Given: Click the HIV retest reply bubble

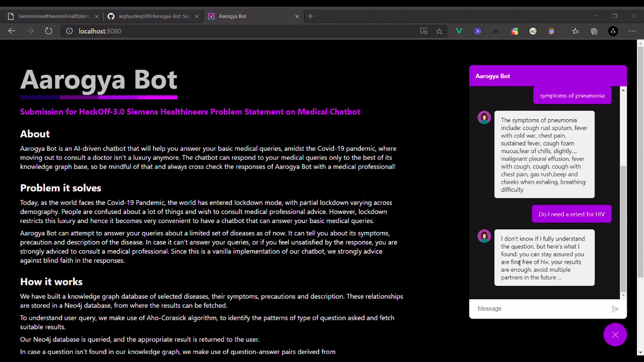Looking at the screenshot, I should point(545,258).
